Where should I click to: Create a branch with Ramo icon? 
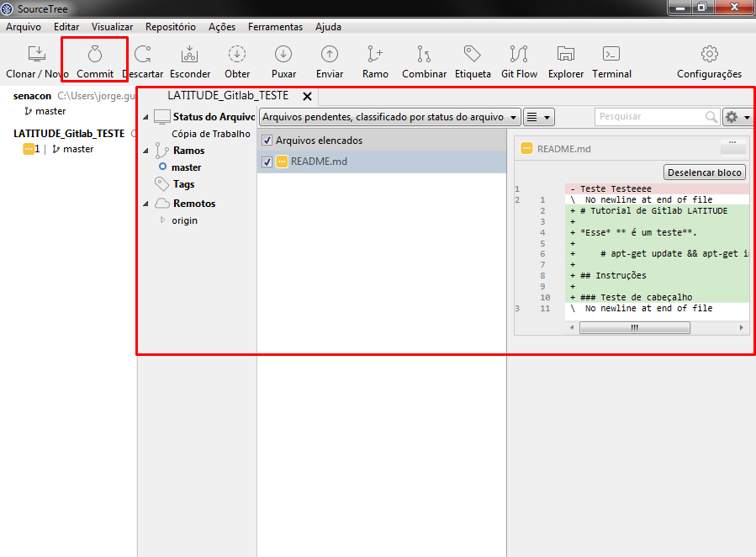[x=375, y=56]
